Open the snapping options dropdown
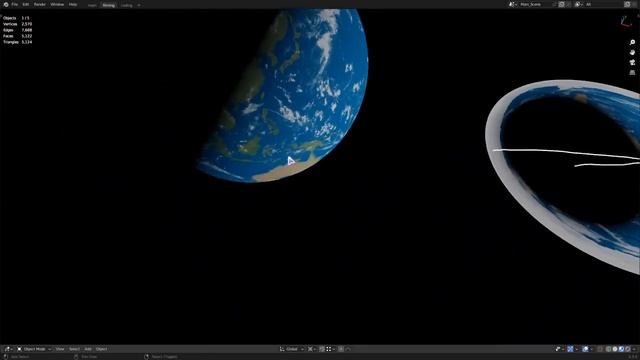Viewport: 640px width, 360px height. click(x=330, y=349)
